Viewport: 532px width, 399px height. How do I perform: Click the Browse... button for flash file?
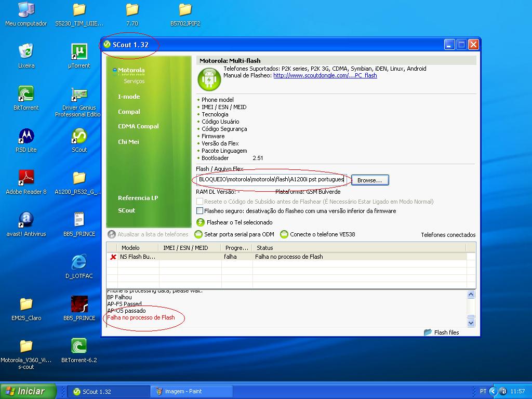click(370, 180)
